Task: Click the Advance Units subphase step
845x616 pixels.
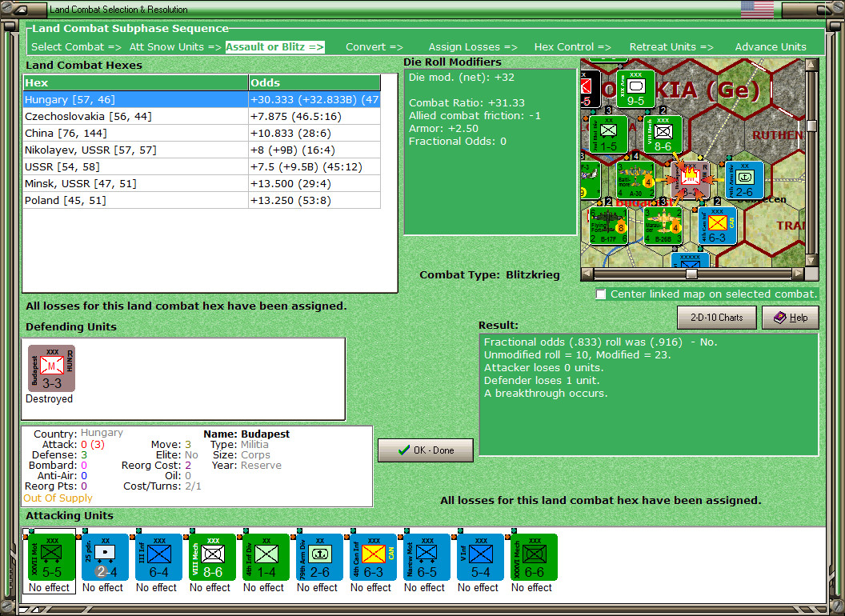Action: [771, 47]
